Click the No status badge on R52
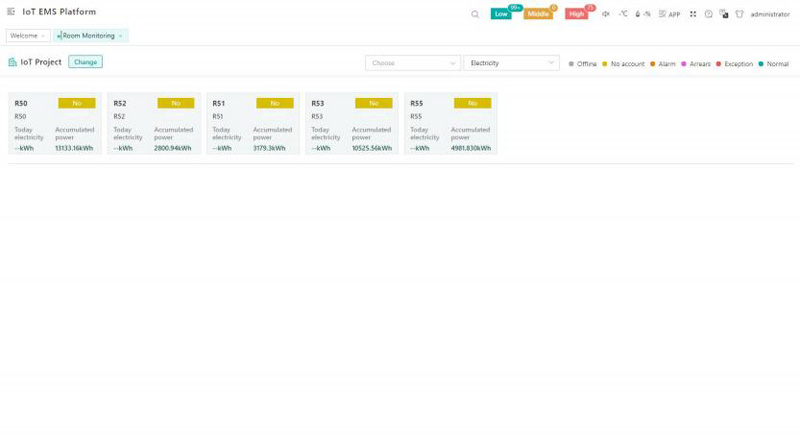 176,103
